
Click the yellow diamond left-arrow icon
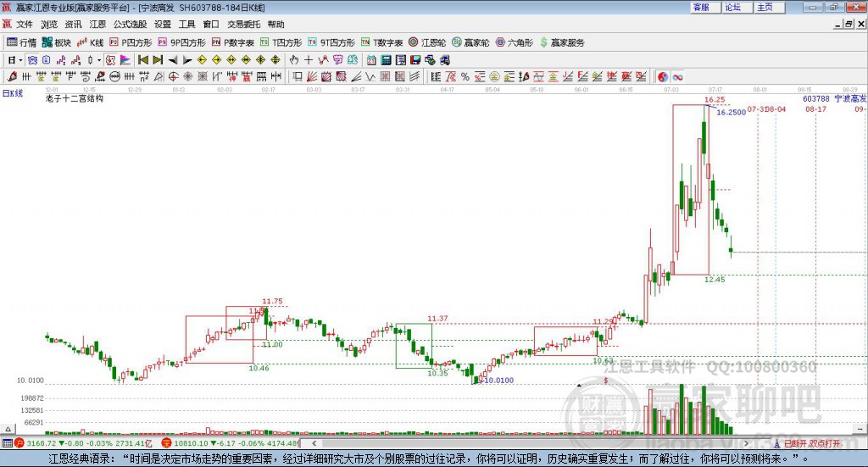202,60
